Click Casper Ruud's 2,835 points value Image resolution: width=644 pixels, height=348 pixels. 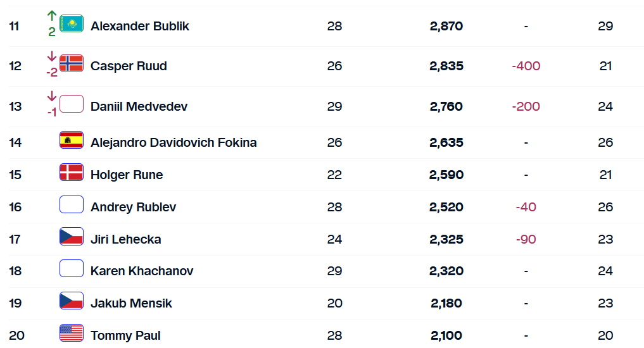point(446,66)
